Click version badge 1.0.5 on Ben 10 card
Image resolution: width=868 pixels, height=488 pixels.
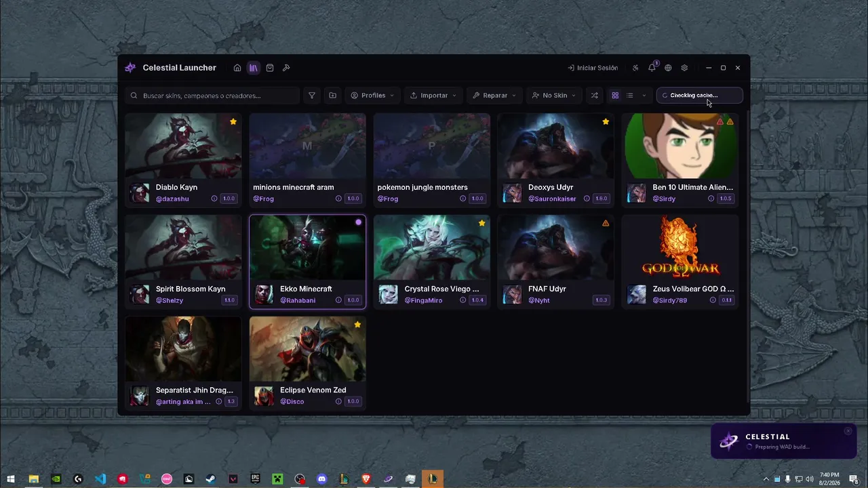[726, 199]
